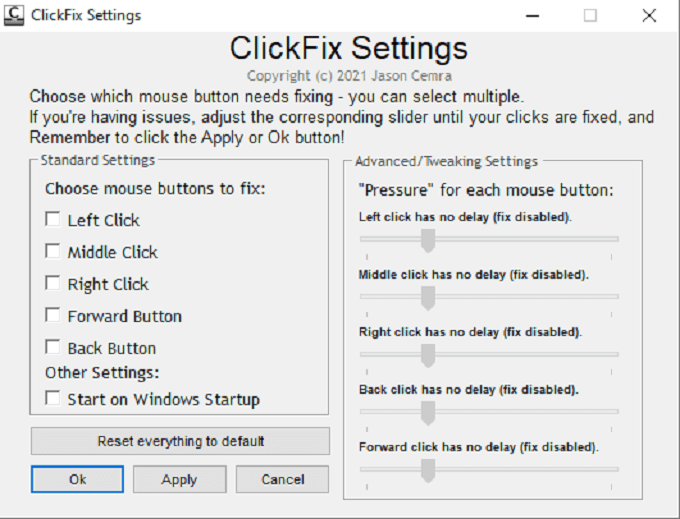The image size is (680, 519).
Task: Enable Start on Windows Startup
Action: click(x=52, y=399)
